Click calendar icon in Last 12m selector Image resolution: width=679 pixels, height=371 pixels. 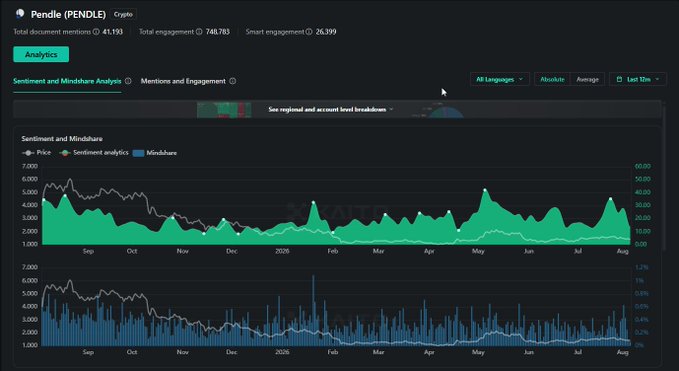pyautogui.click(x=619, y=79)
